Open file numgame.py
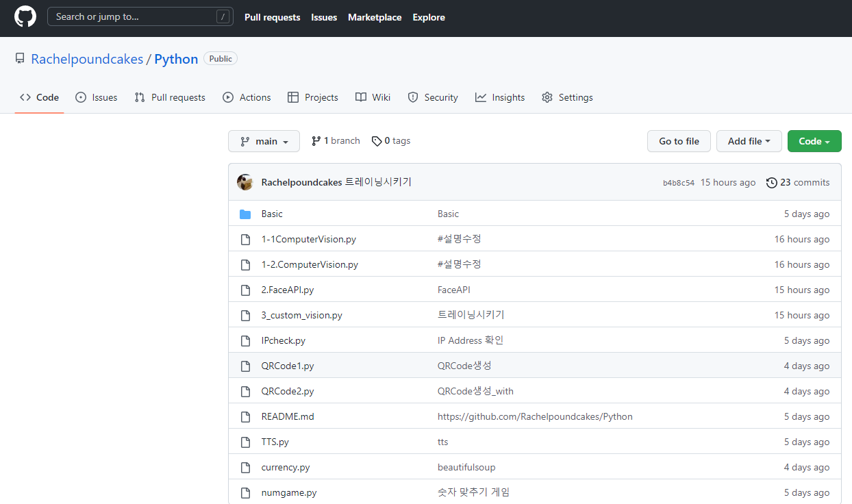852x504 pixels. 289,493
